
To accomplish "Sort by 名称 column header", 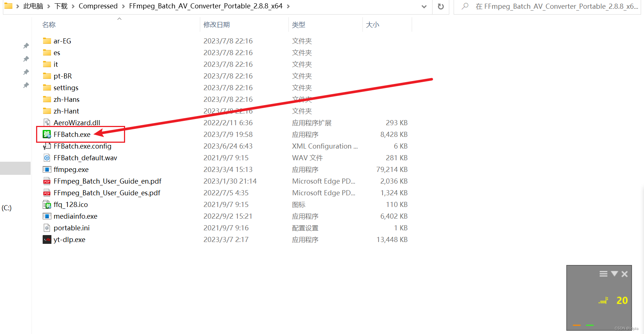I will (49, 25).
